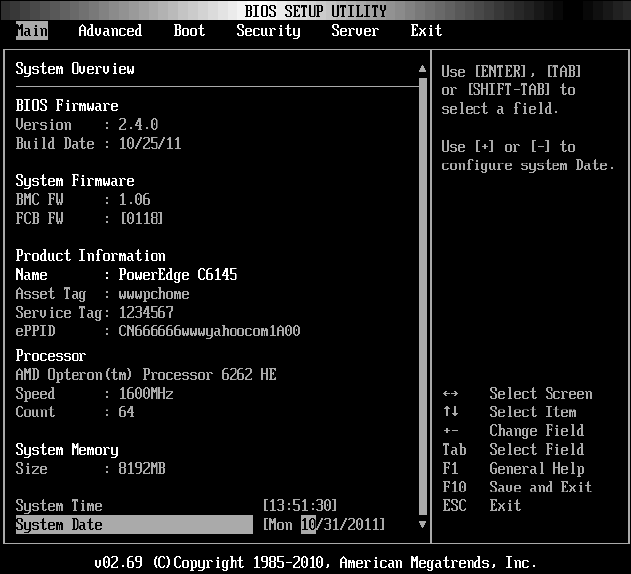631x574 pixels.
Task: Click the scrollbar down arrow
Action: [x=422, y=524]
